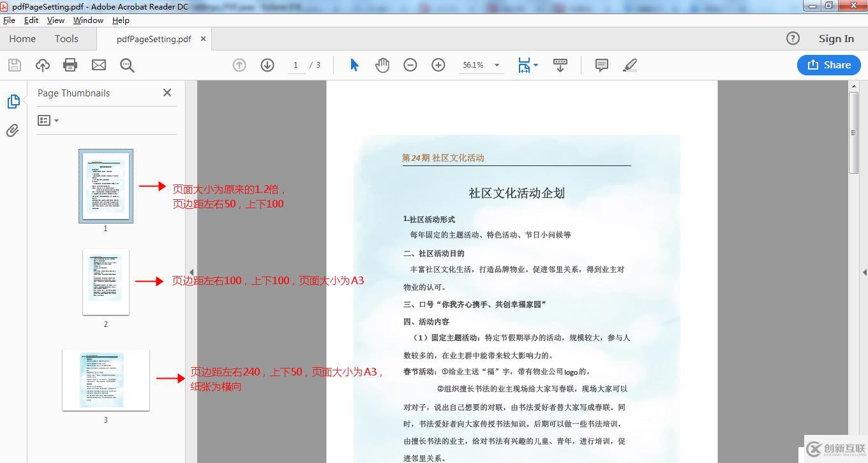Select the page 1 thumbnail
868x463 pixels.
106,186
